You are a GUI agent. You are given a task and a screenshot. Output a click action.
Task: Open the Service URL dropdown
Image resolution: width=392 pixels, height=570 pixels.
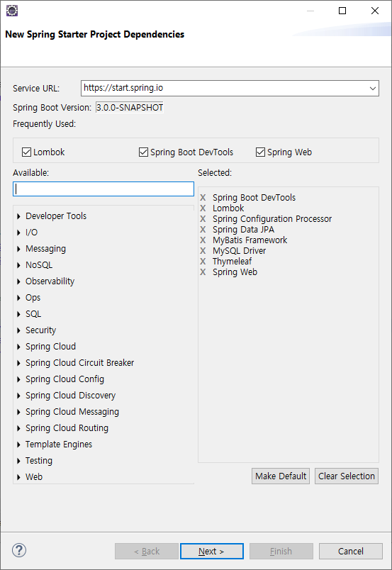pos(372,89)
